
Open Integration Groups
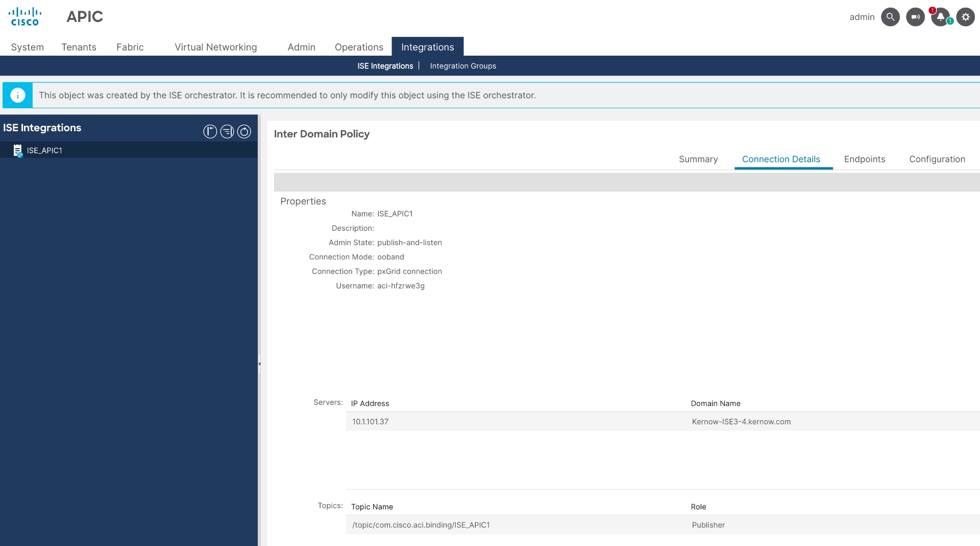(x=462, y=66)
